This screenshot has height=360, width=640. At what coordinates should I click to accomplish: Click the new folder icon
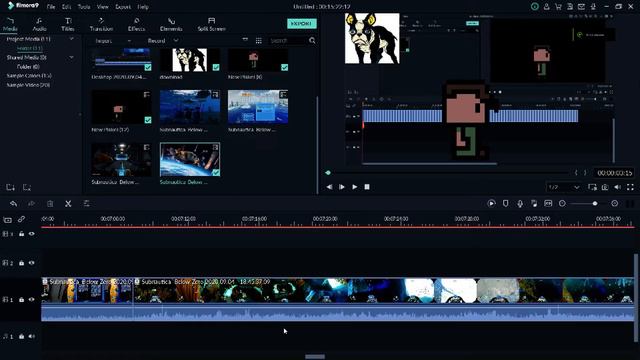tap(10, 187)
